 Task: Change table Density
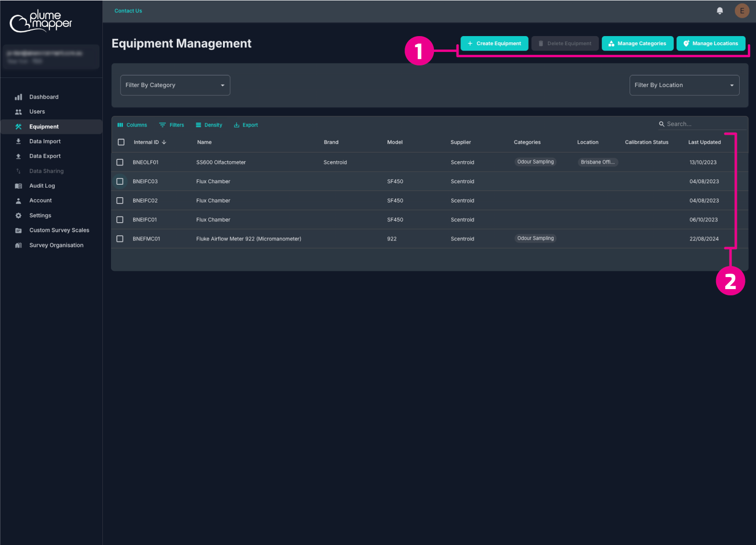[209, 125]
